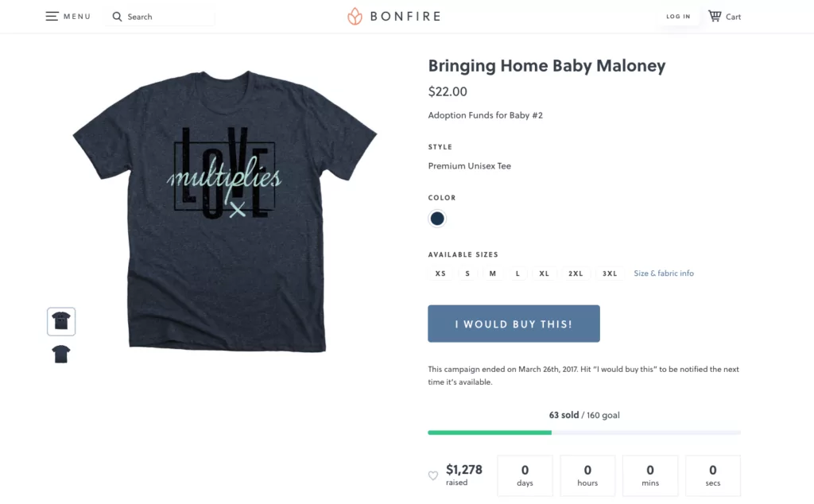Click the main t-shirt product image
Viewport: 814px width, 504px height.
[224, 211]
